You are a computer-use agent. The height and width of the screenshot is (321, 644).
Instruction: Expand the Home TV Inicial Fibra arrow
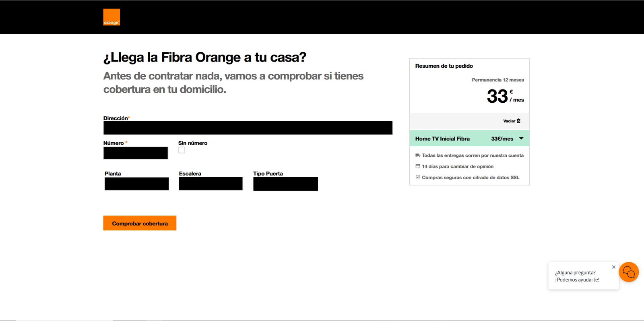click(x=521, y=139)
